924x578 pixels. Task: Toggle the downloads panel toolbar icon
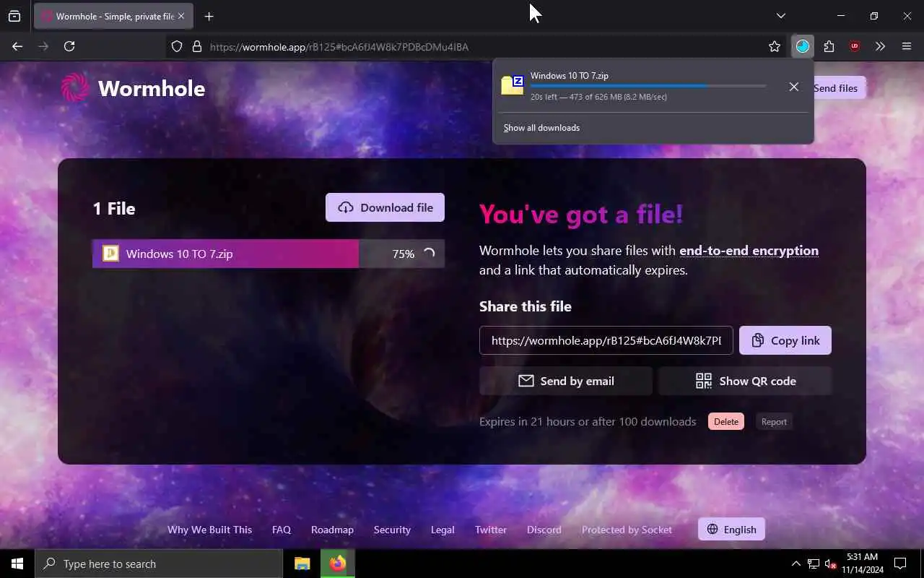pyautogui.click(x=803, y=46)
